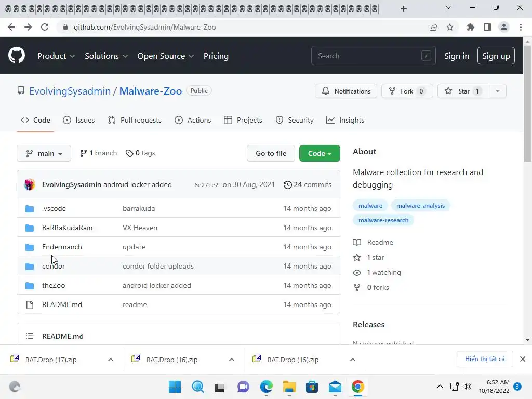Click the browser address bar URL
The image size is (532, 399).
tap(144, 27)
